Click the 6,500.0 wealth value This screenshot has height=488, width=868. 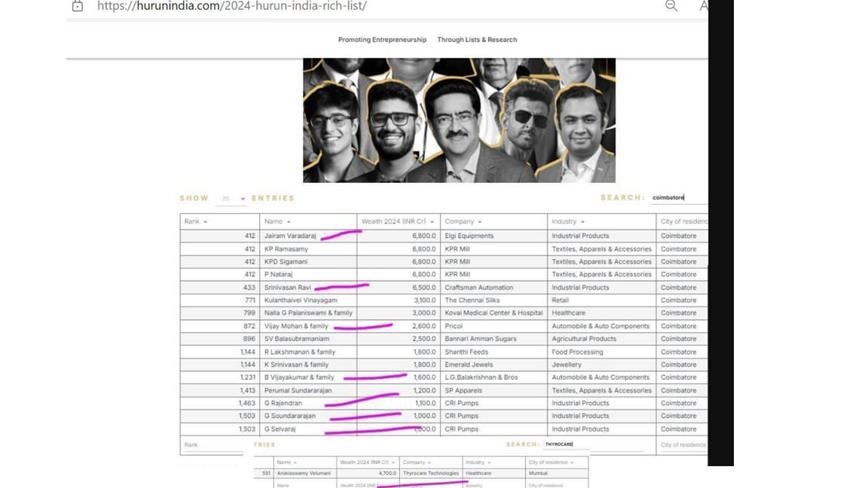click(423, 288)
